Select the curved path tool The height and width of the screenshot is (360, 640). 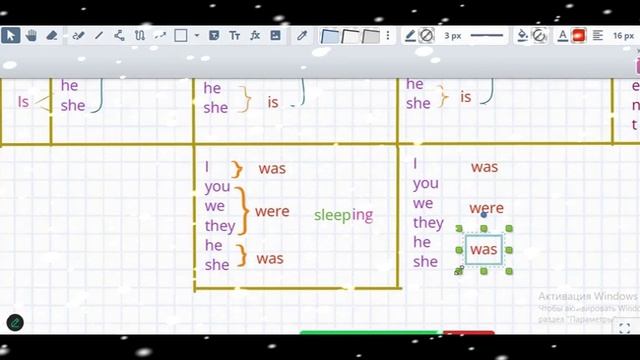(x=140, y=36)
